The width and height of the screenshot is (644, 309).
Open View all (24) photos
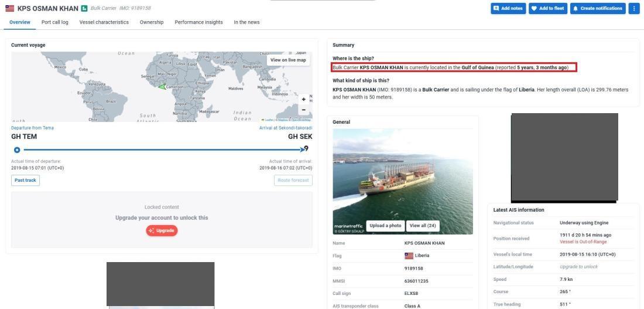tap(423, 226)
